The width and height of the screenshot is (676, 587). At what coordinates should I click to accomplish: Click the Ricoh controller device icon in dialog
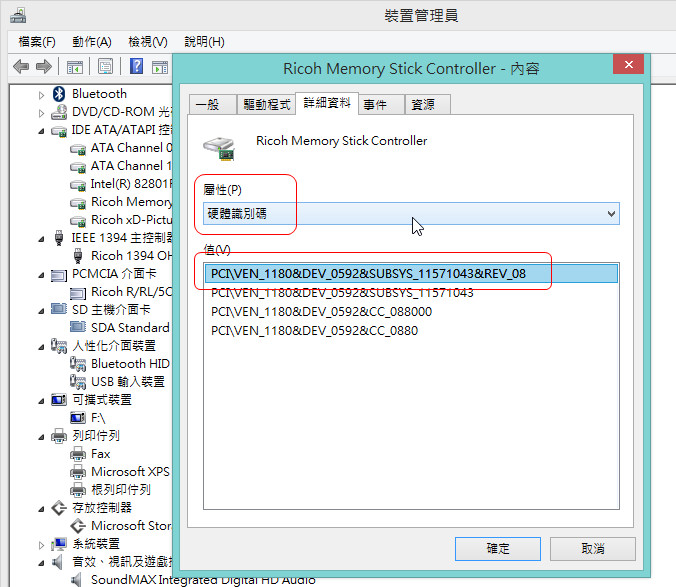219,148
